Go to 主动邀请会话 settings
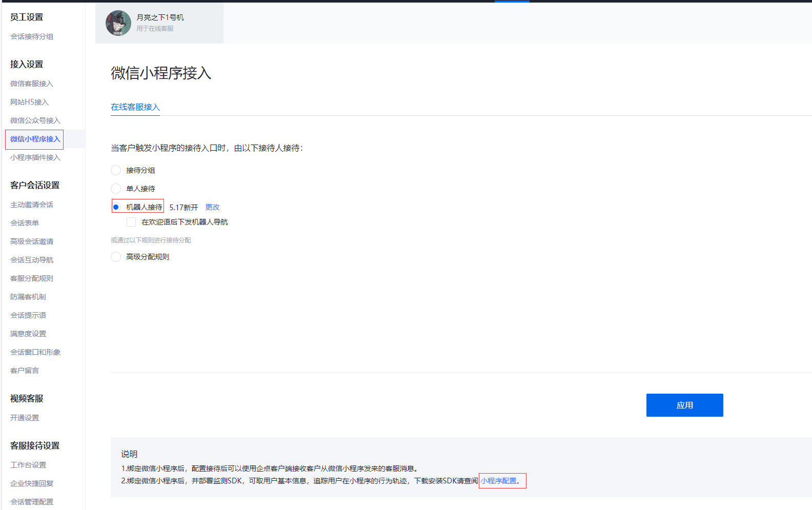 point(32,205)
